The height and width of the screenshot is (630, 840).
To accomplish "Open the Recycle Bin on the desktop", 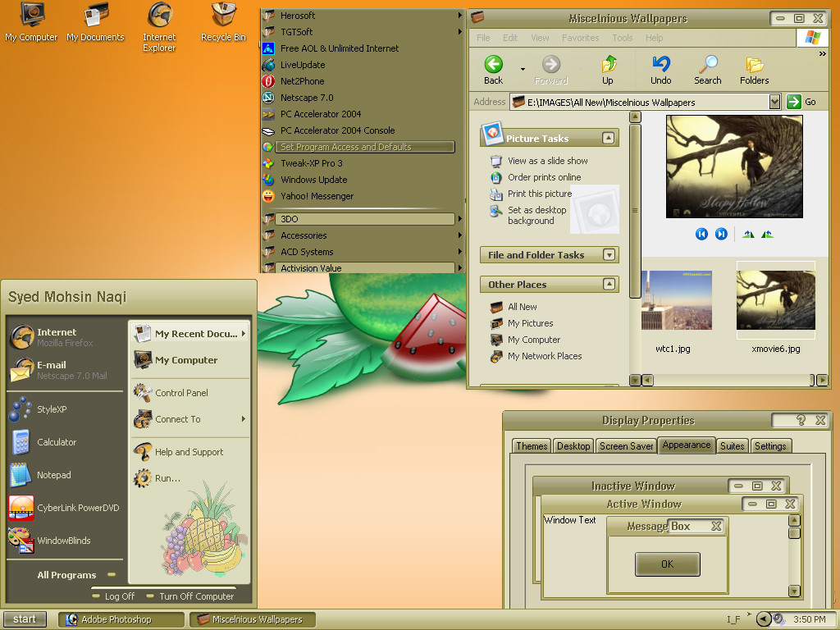I will click(x=223, y=22).
